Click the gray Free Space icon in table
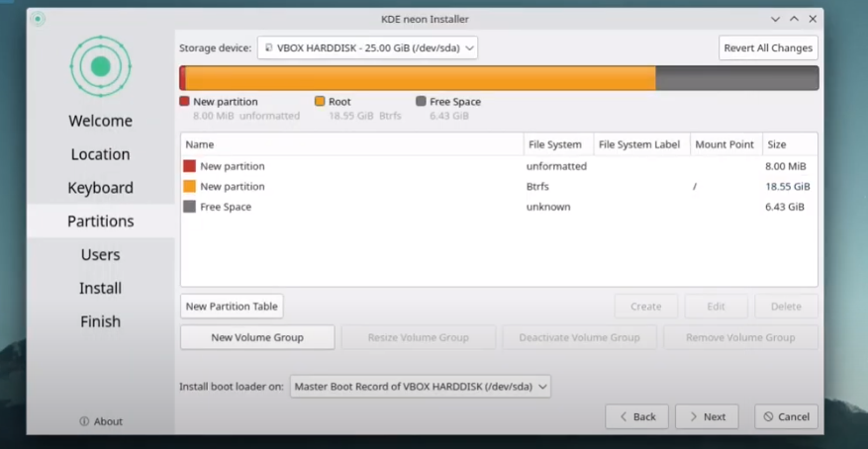Screen dimensions: 868x449 click(x=190, y=207)
